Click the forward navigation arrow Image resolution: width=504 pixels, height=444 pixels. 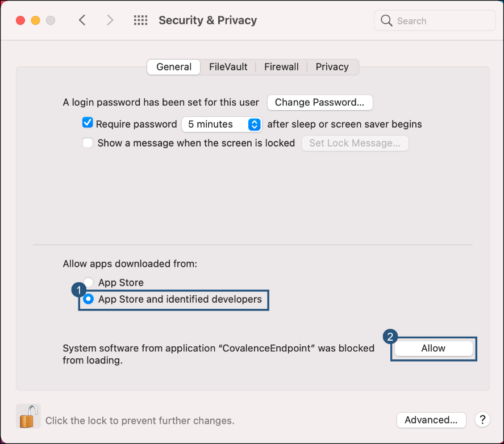coord(110,20)
